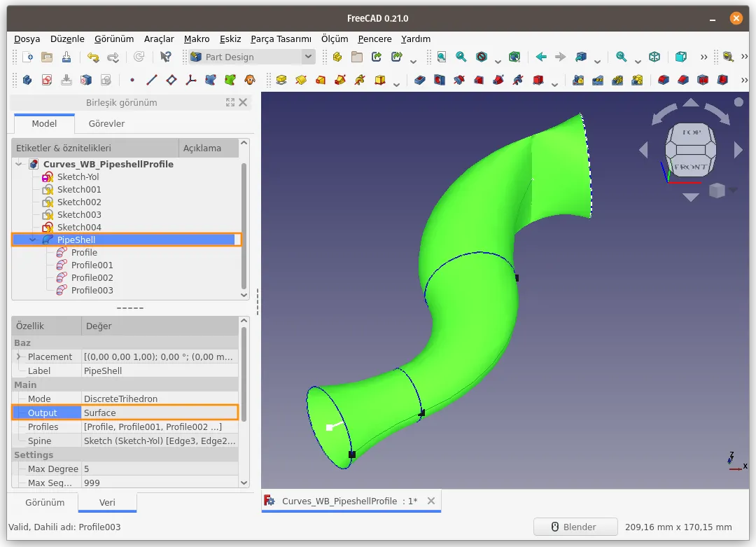Viewport: 756px width, 547px height.
Task: Activate the What's This help cursor
Action: coord(165,57)
